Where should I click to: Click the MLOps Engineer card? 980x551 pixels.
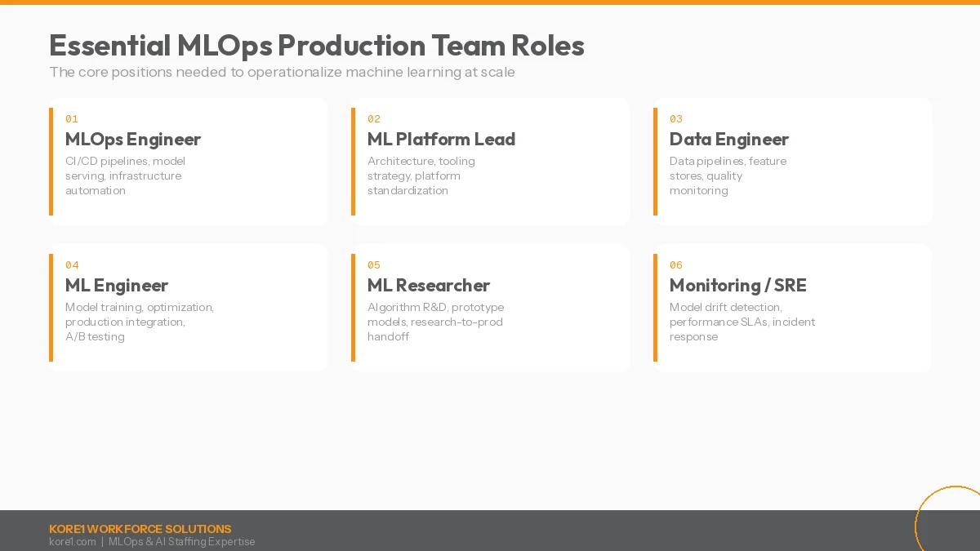click(188, 161)
